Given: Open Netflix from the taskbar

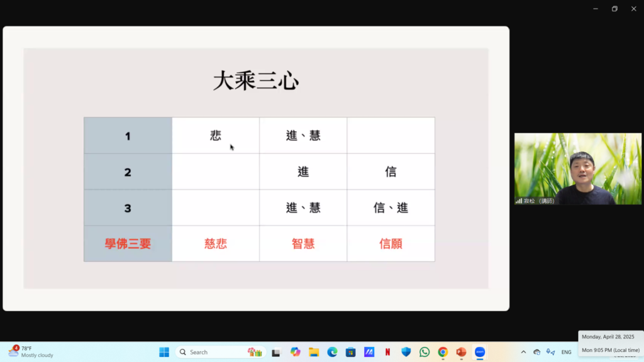Looking at the screenshot, I should tap(387, 352).
